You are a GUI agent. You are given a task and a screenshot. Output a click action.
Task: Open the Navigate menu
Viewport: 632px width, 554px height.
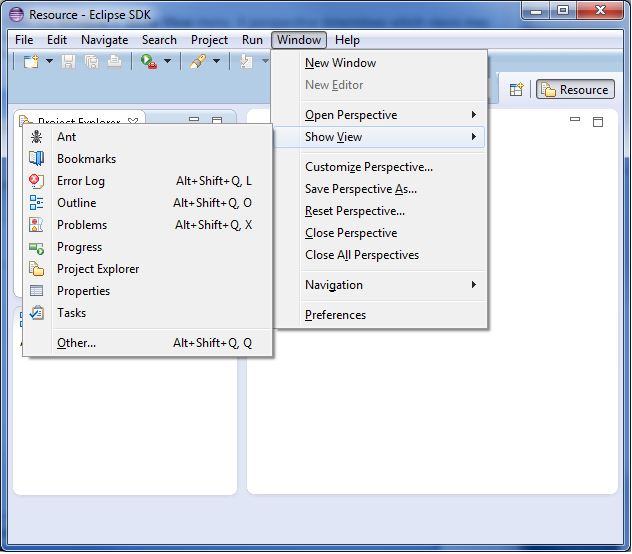click(x=104, y=40)
